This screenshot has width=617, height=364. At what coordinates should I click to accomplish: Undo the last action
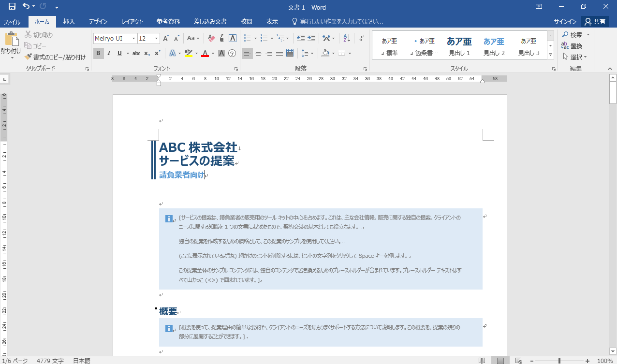(x=26, y=7)
